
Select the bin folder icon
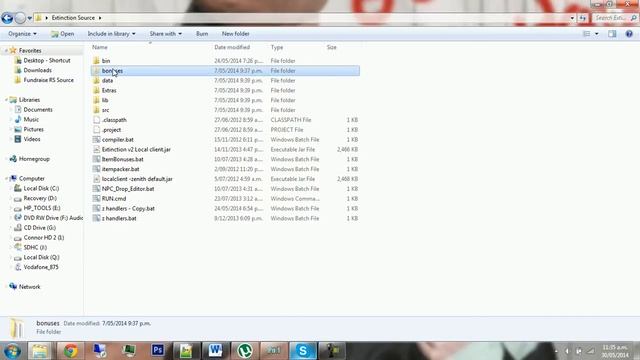click(96, 61)
